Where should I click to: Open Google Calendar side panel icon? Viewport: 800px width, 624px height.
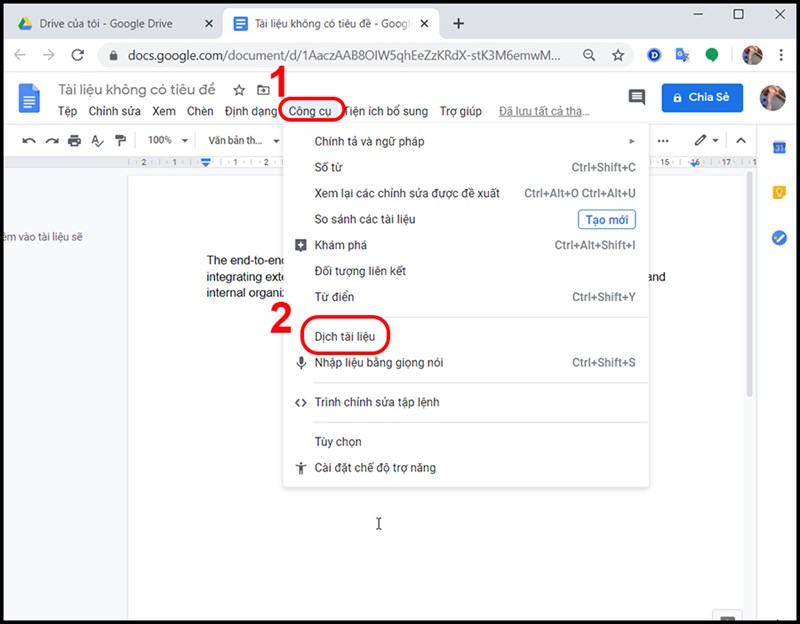pyautogui.click(x=779, y=148)
